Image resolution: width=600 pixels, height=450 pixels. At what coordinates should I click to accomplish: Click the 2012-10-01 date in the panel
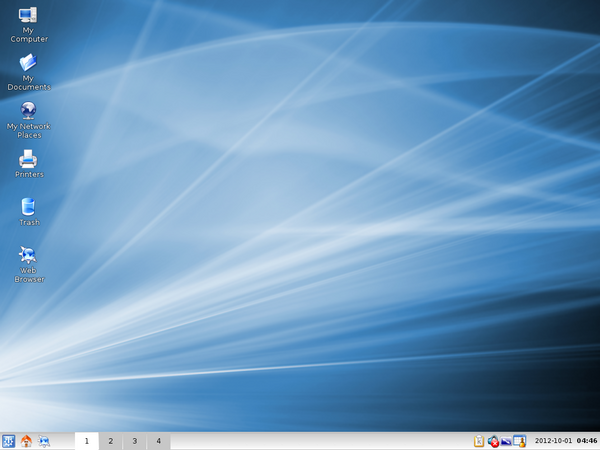[553, 441]
